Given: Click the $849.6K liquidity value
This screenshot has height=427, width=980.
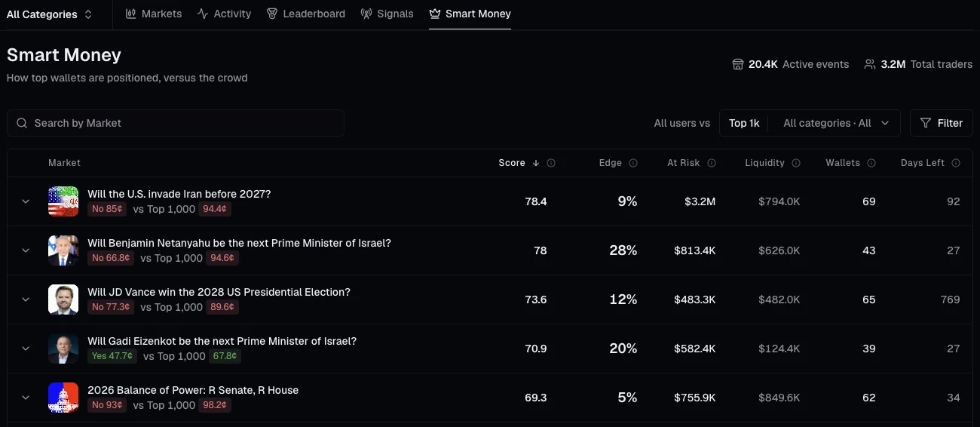Looking at the screenshot, I should coord(779,398).
